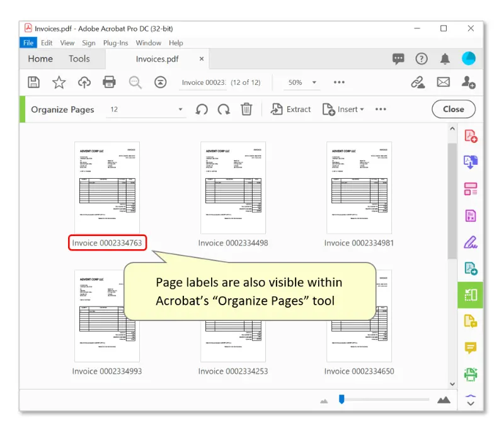The width and height of the screenshot is (504, 433).
Task: Close the Invoices.pdf tab
Action: pos(202,59)
